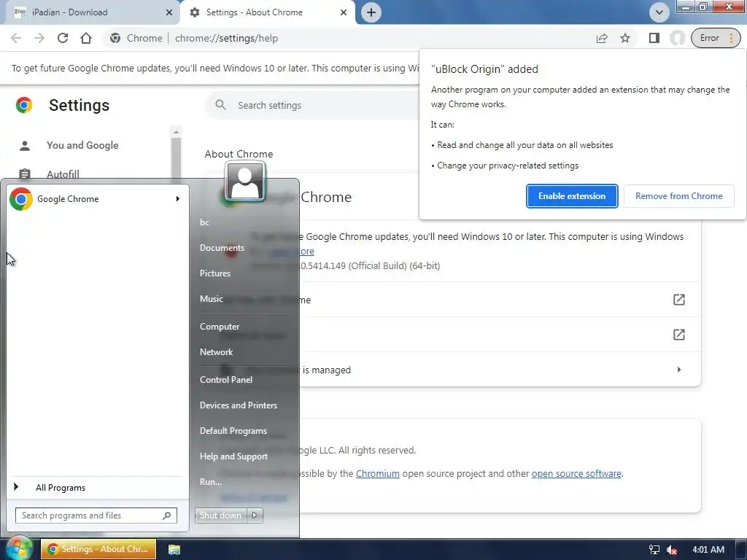The width and height of the screenshot is (747, 560).
Task: Click the Chromium hyperlink
Action: click(377, 474)
